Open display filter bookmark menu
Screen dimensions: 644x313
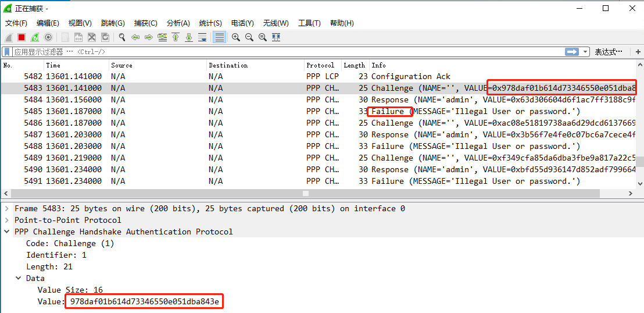7,52
